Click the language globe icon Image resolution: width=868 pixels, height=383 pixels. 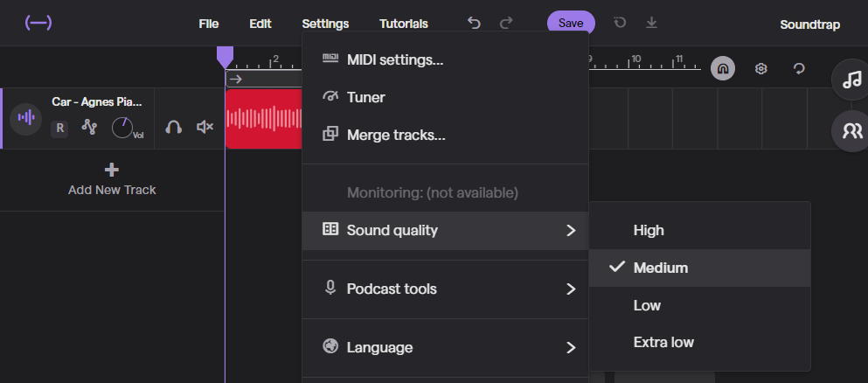click(x=330, y=346)
